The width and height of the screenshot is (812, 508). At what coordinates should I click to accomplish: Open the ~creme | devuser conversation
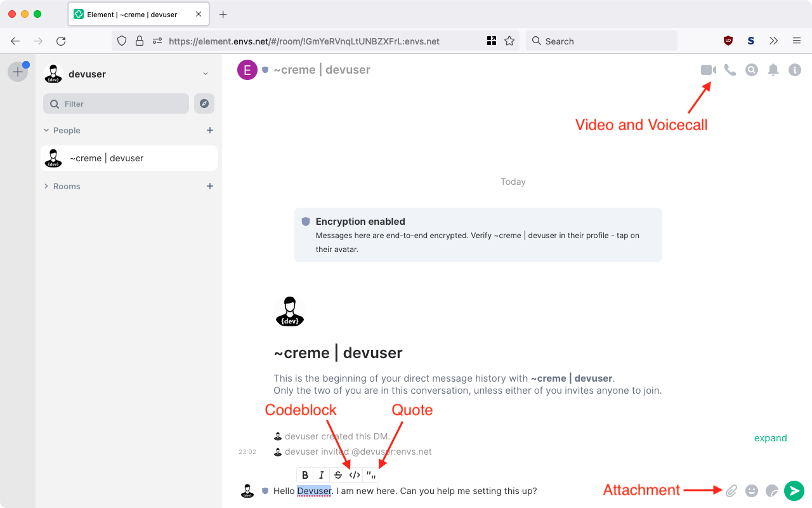coord(129,158)
